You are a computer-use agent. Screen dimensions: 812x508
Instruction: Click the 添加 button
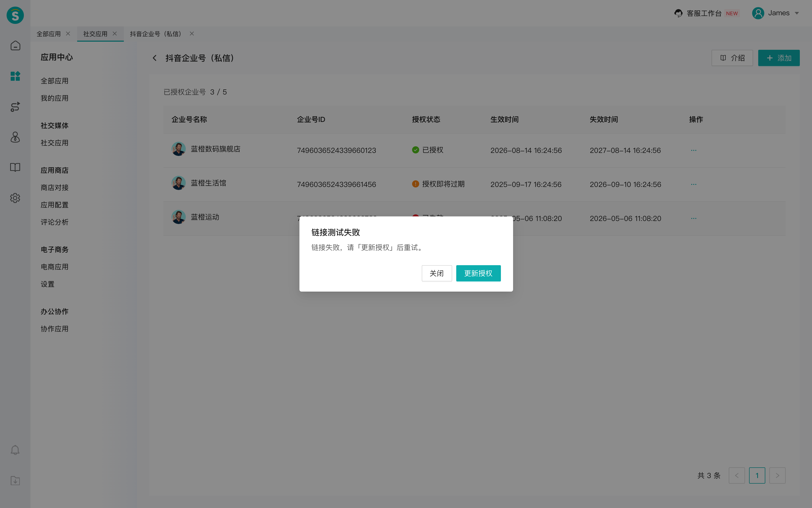click(779, 58)
